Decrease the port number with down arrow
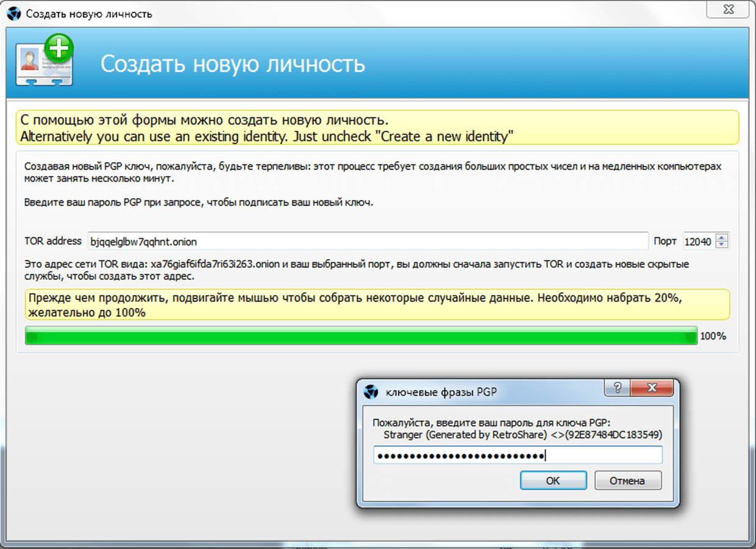The width and height of the screenshot is (756, 549). click(722, 245)
